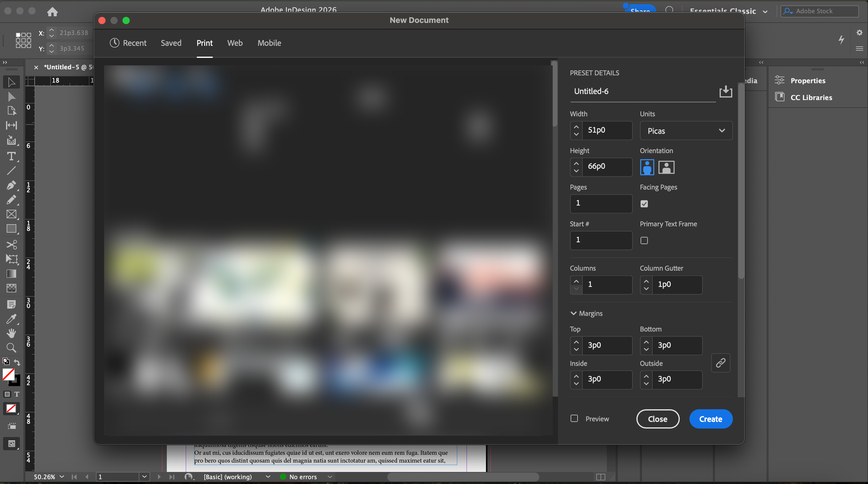Collapse the Margins section
This screenshot has width=868, height=484.
click(x=573, y=313)
